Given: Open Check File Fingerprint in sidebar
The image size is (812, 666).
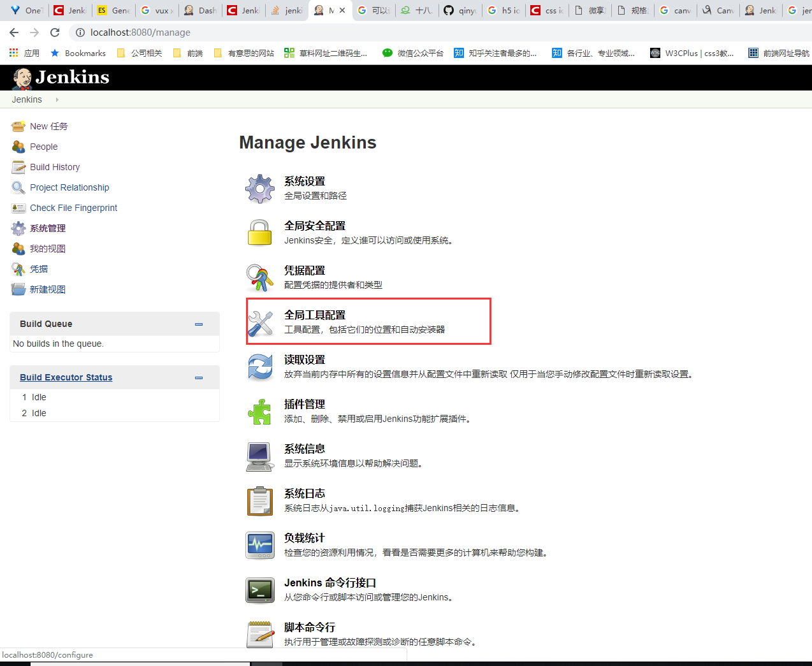Looking at the screenshot, I should (x=74, y=208).
